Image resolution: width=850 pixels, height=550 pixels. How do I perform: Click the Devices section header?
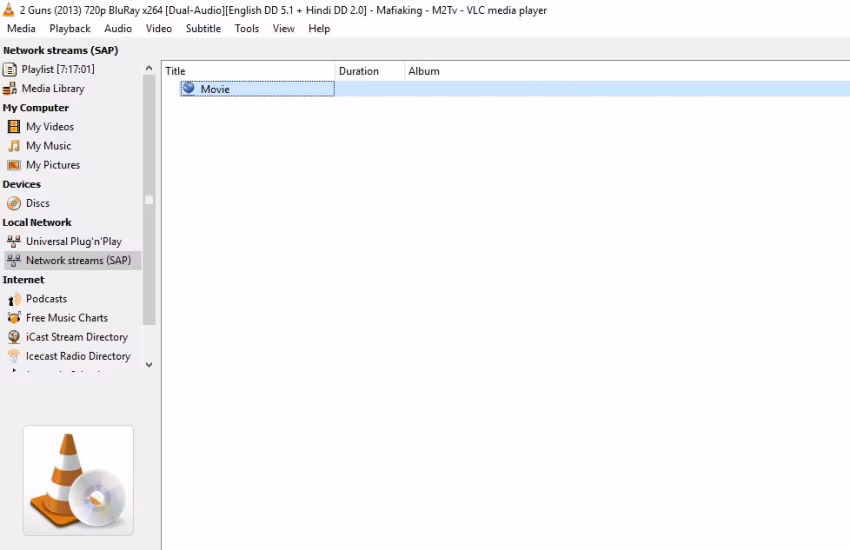tap(22, 184)
